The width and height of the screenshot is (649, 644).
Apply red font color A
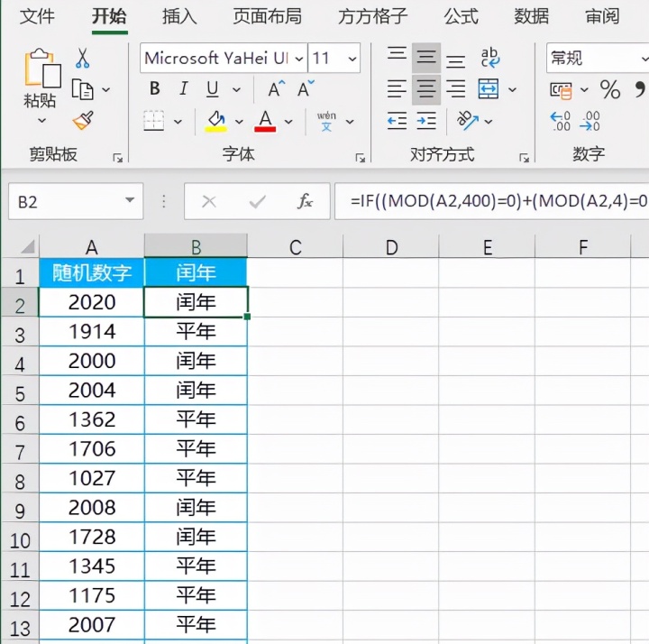265,122
